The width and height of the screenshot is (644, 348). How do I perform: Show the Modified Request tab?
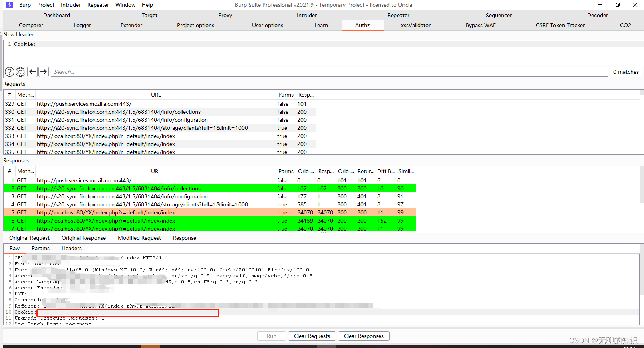tap(139, 238)
